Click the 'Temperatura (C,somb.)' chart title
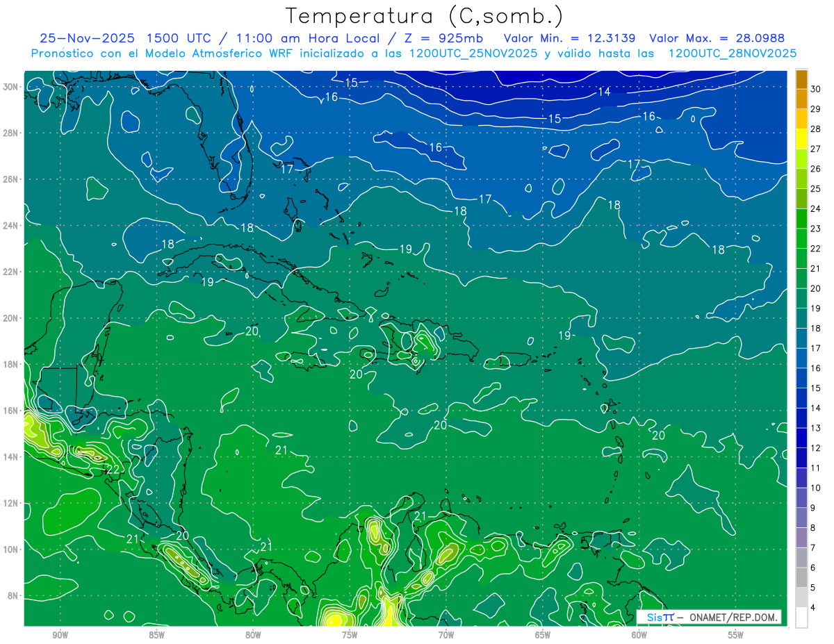The height and width of the screenshot is (644, 834). pos(425,15)
